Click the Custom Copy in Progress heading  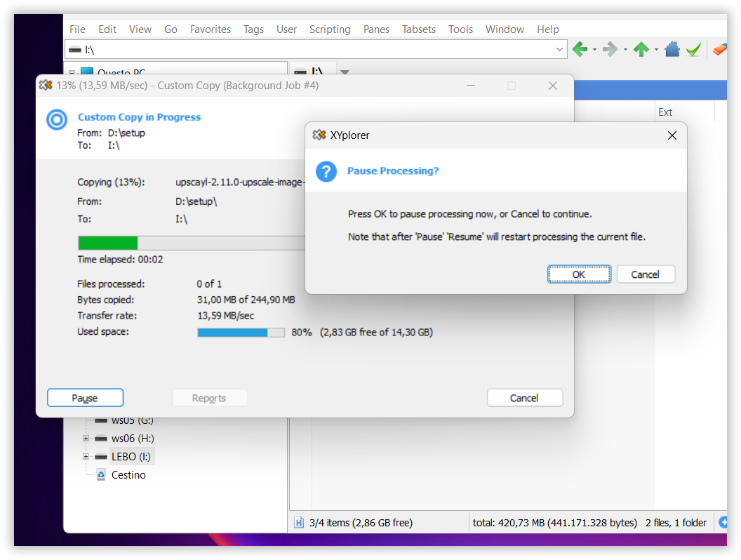pos(139,117)
